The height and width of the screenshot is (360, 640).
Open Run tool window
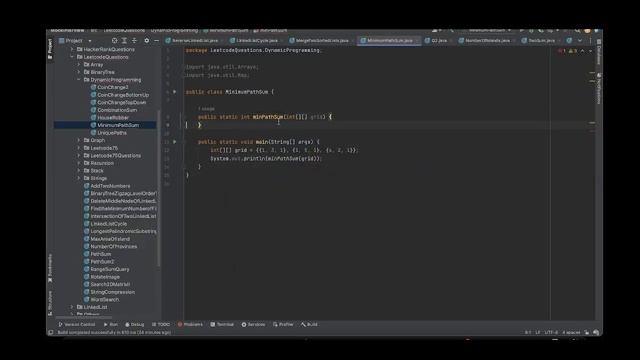coord(111,324)
